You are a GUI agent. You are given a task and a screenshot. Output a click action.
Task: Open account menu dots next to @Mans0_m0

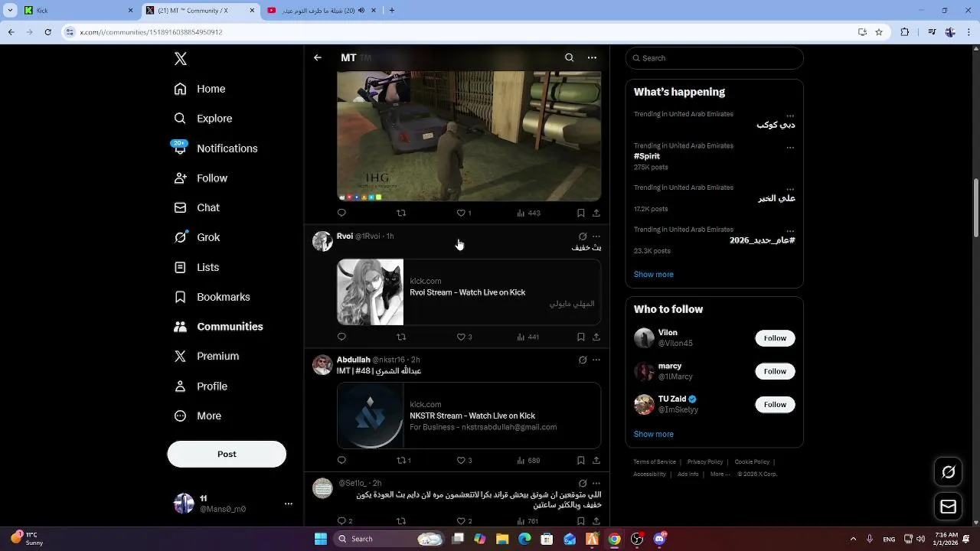pyautogui.click(x=289, y=504)
